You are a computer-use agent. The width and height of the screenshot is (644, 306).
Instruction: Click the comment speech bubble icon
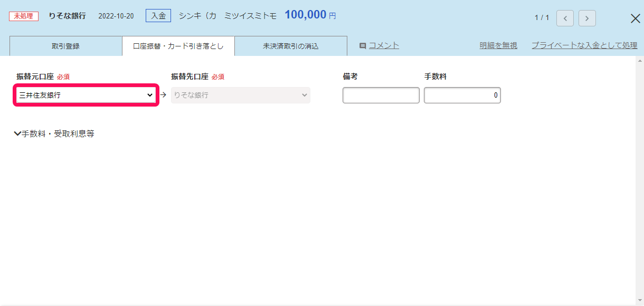363,46
